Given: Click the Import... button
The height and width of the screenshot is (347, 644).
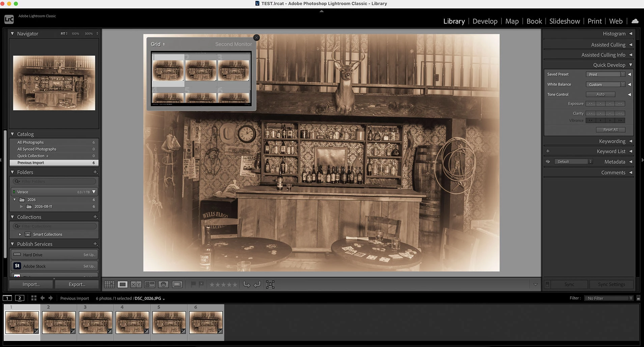Looking at the screenshot, I should tap(31, 284).
